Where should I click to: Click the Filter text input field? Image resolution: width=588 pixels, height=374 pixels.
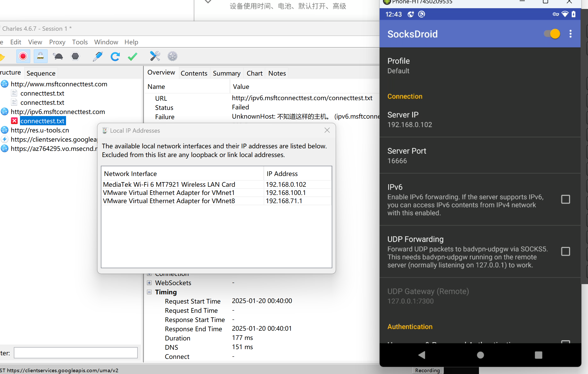76,353
